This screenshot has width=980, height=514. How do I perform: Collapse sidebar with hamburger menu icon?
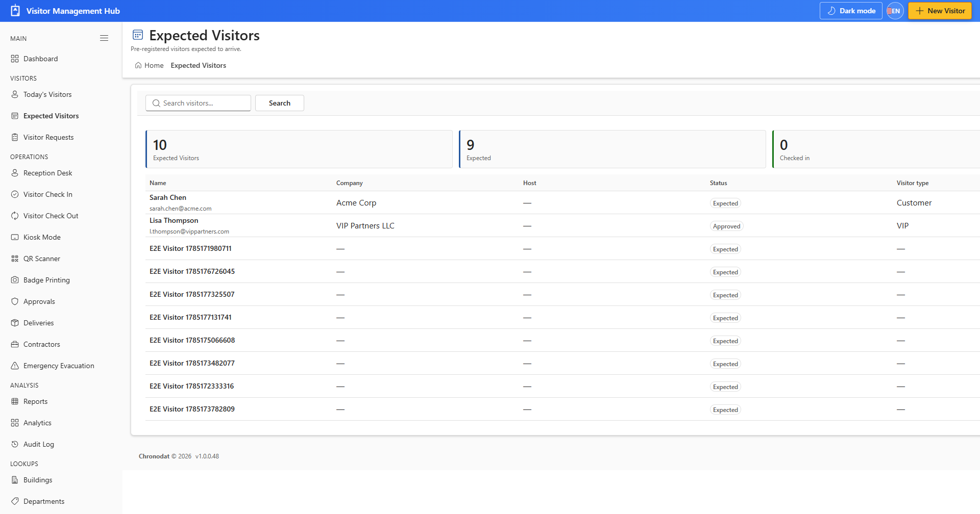coord(104,38)
